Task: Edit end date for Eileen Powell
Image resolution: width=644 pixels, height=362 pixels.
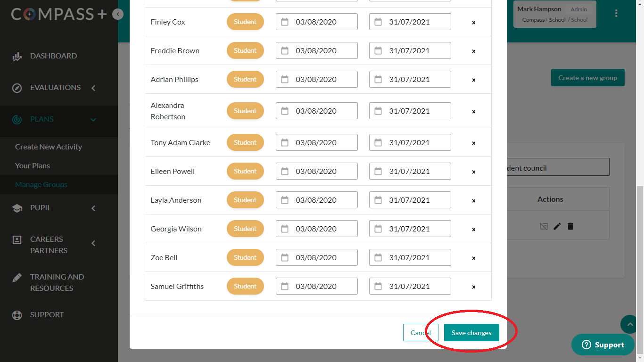Action: 410,171
